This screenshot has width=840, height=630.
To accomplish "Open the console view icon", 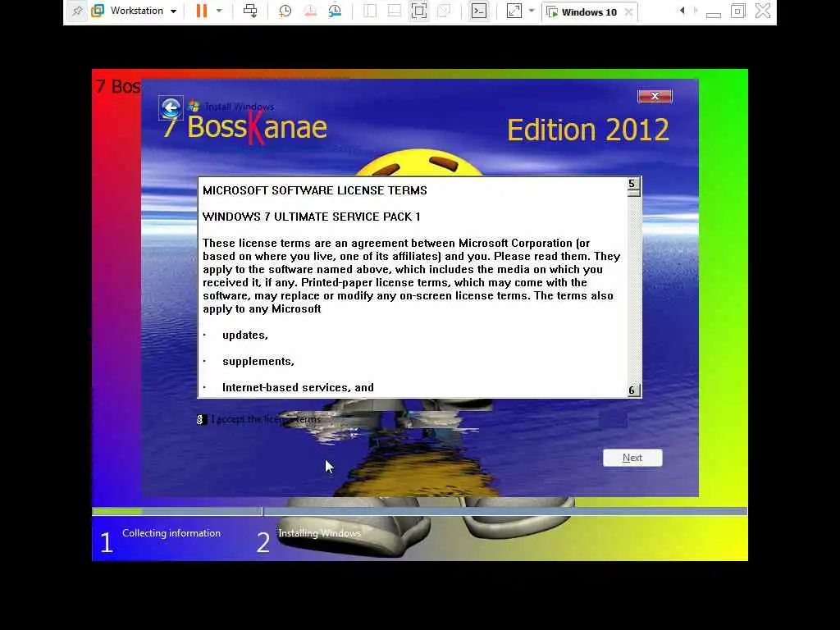I will (x=479, y=11).
